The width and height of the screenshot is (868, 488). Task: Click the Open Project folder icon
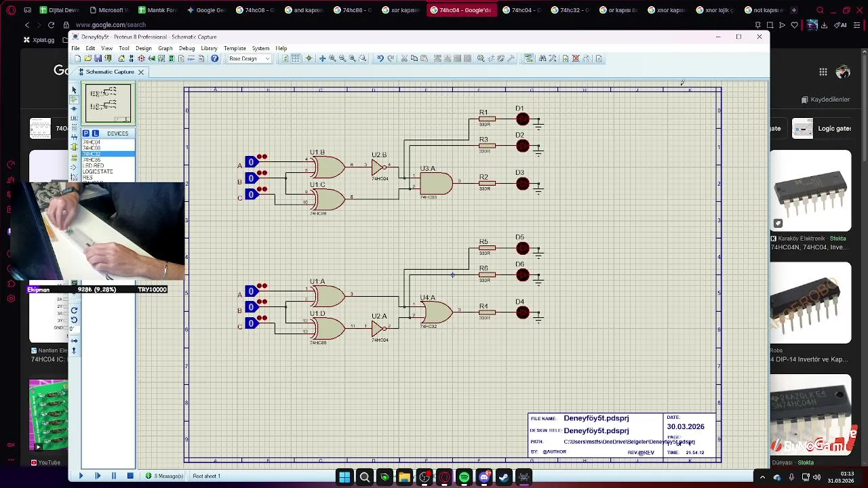(x=87, y=58)
